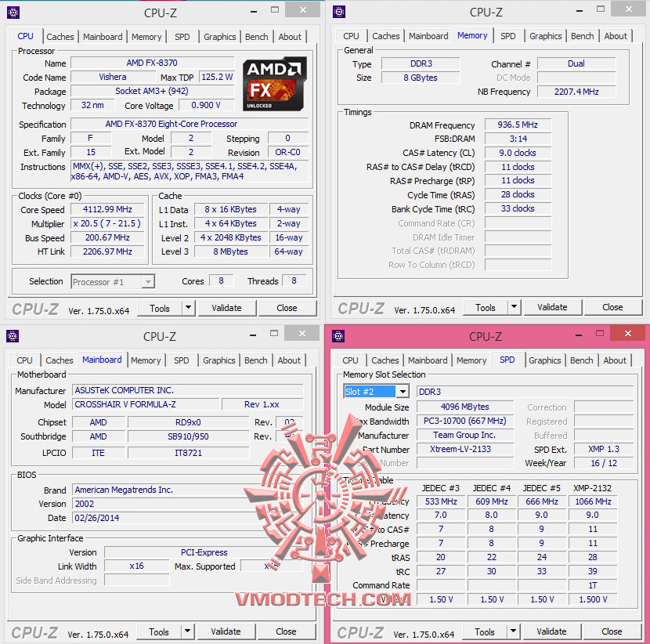The width and height of the screenshot is (650, 644).
Task: Click CPU-Z app icon in SPD window title bar
Action: [x=338, y=336]
